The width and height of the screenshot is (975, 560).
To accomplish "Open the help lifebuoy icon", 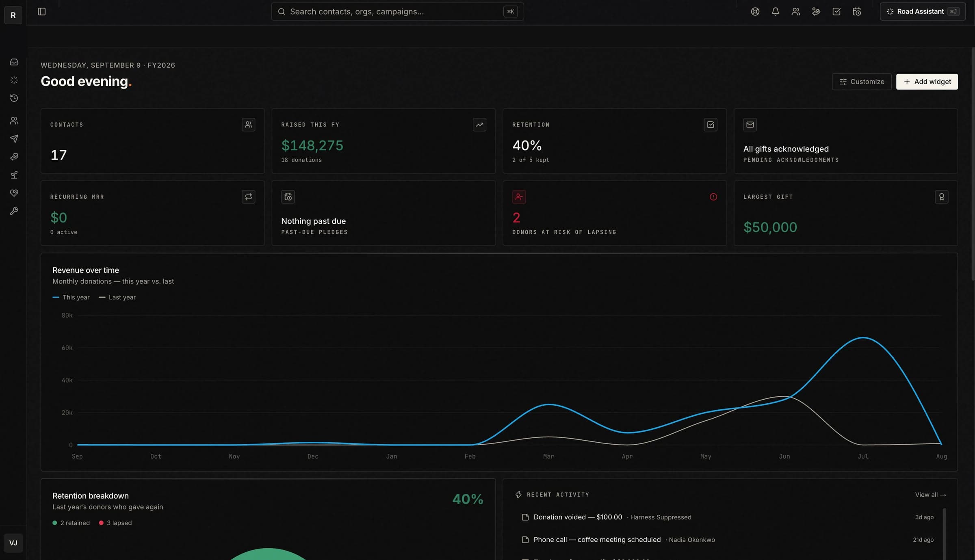I will tap(755, 11).
